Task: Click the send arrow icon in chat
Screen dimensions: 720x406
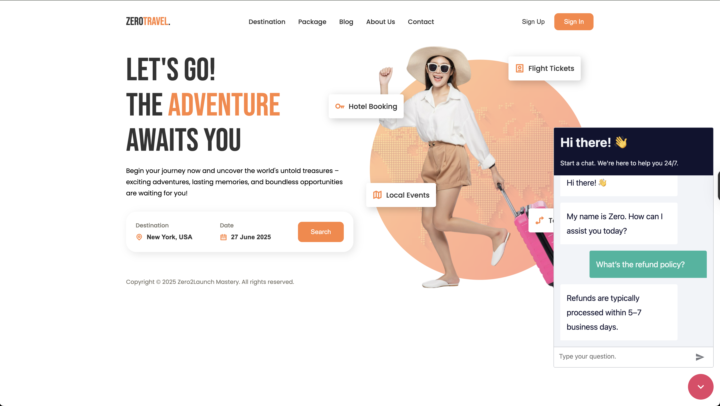Action: click(x=699, y=357)
